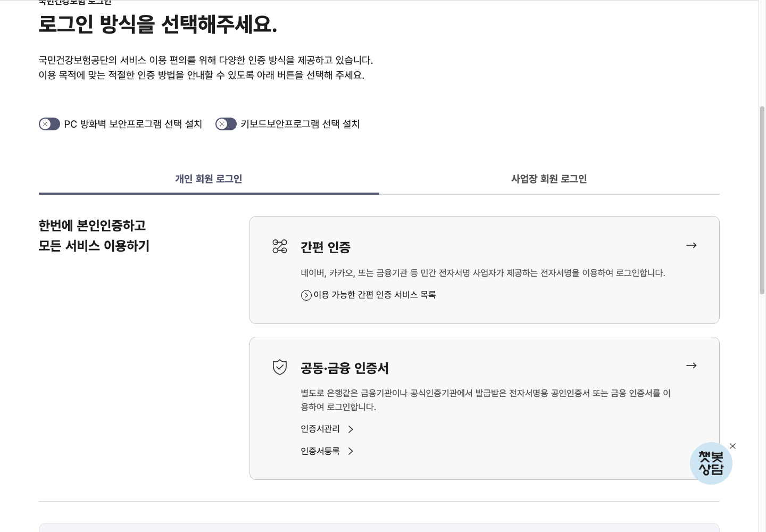
Task: Click 한번에 본인인증하고 모든 서비스 이용하기 text
Action: click(x=94, y=236)
